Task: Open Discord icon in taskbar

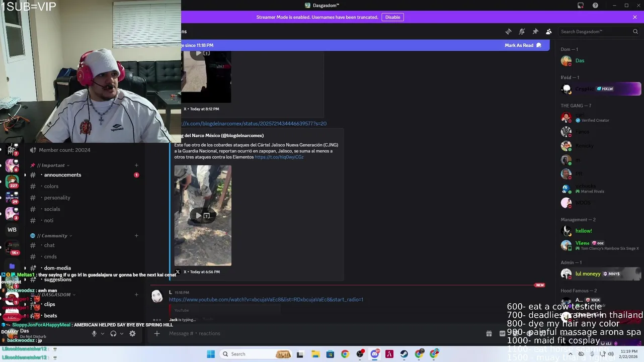Action: (375, 354)
